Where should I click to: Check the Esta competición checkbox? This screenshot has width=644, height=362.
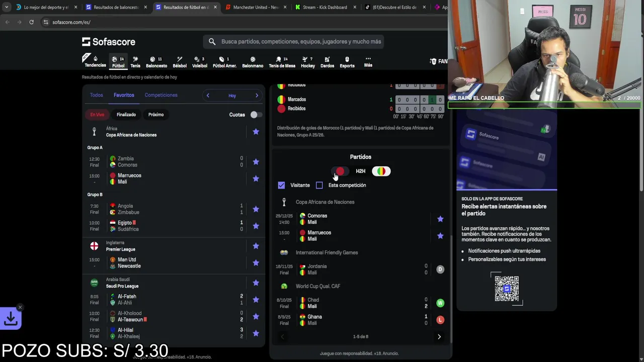[319, 186]
